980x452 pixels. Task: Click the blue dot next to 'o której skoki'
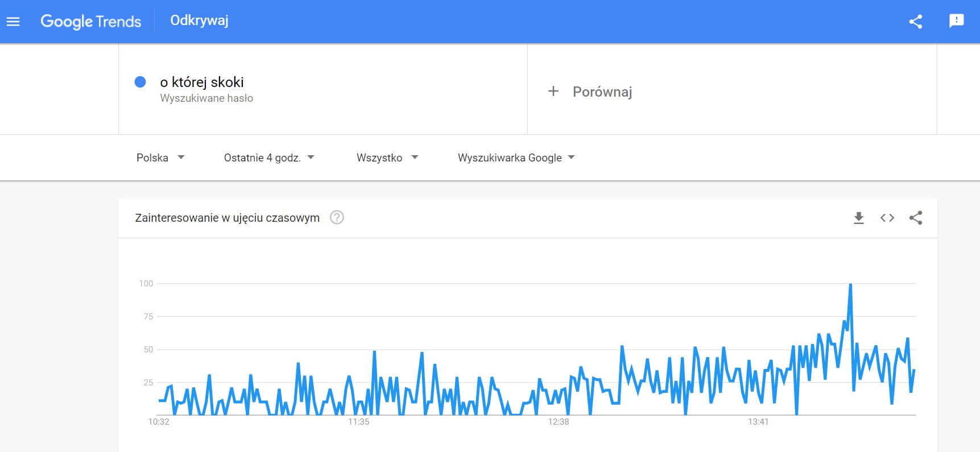pos(140,82)
